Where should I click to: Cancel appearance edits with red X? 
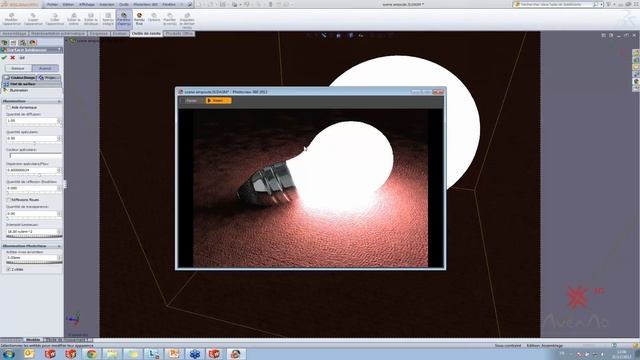coord(13,58)
